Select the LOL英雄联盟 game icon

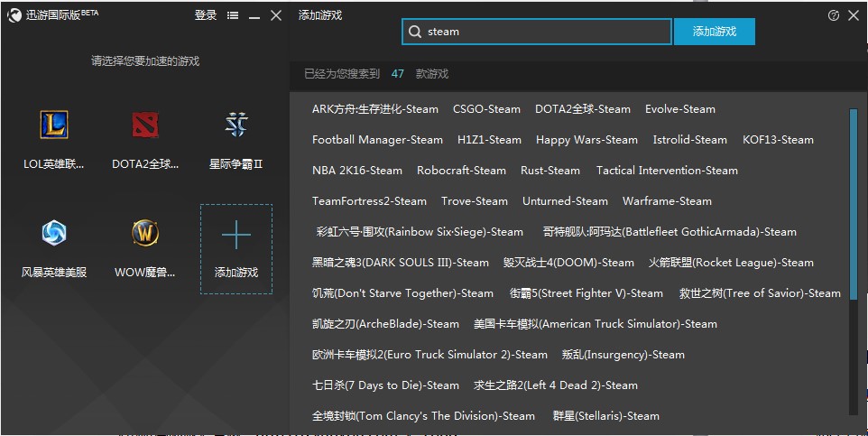pyautogui.click(x=54, y=124)
